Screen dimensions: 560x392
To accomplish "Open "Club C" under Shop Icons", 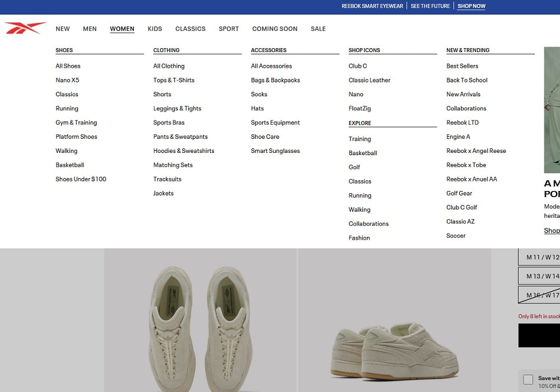I will tap(357, 66).
